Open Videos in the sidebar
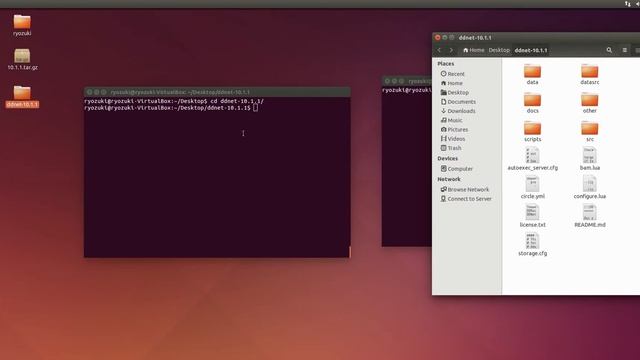Screen dimensions: 640x360 click(x=453, y=139)
